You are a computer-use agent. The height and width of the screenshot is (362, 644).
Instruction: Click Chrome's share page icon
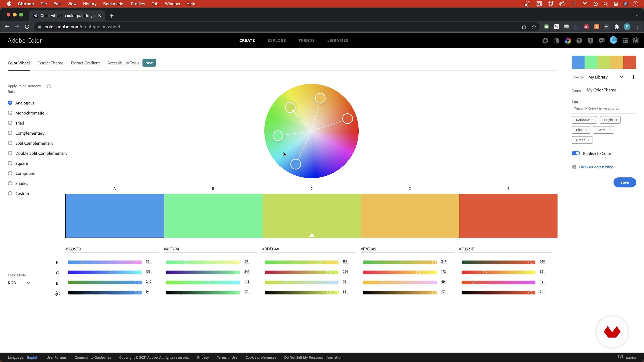point(524,27)
